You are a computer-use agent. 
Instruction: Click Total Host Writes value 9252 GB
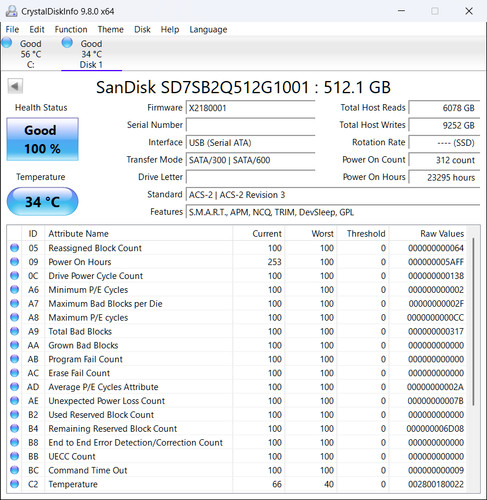click(444, 125)
